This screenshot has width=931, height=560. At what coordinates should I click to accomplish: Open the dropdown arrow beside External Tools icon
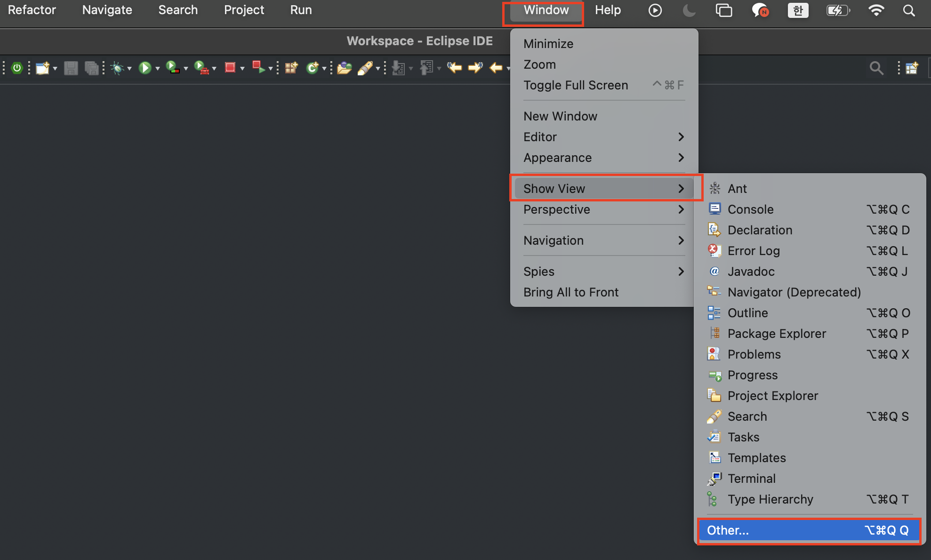214,69
